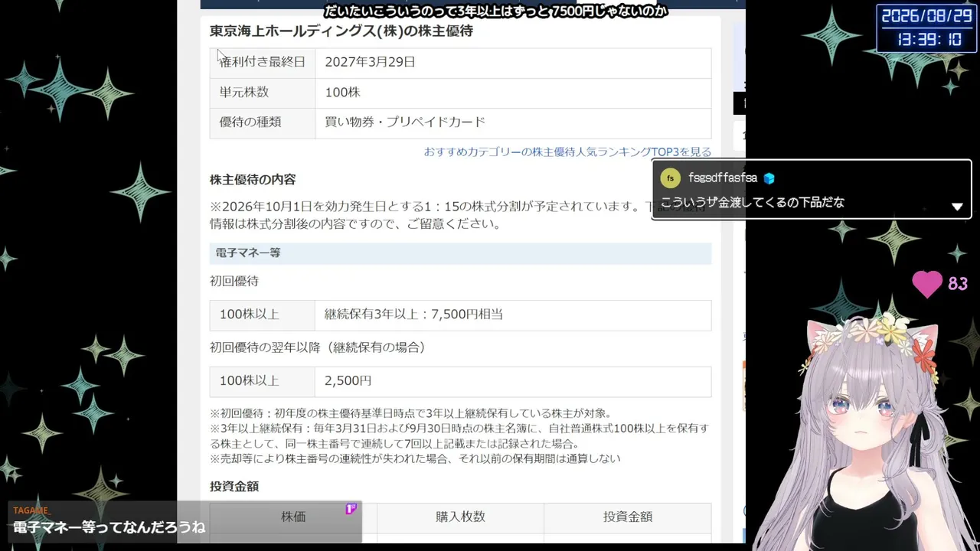Click the comment '電子マネー等ってなんだろうね'
This screenshot has height=551, width=980.
click(109, 527)
